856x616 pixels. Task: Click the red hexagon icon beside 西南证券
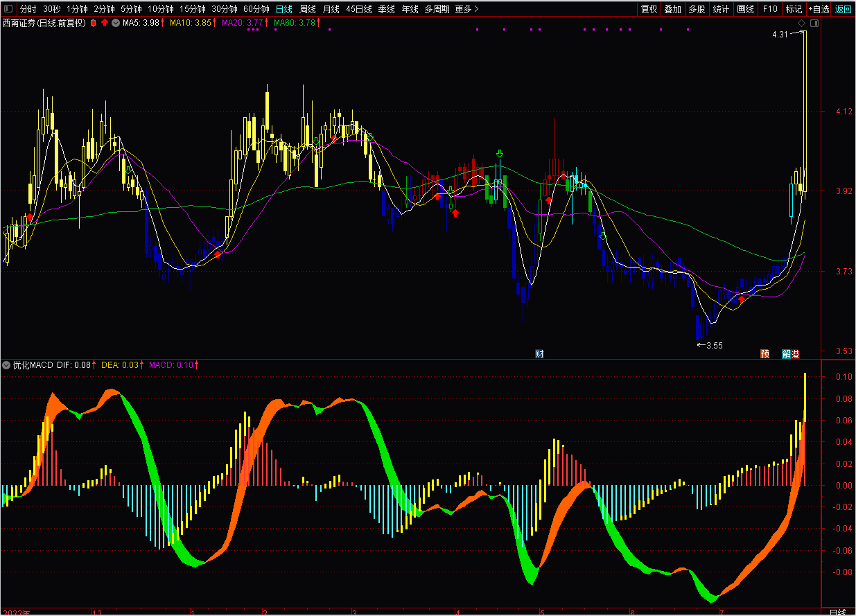(x=94, y=23)
